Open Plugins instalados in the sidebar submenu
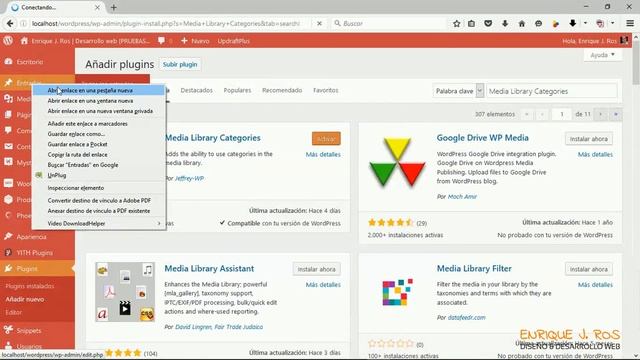 29,286
